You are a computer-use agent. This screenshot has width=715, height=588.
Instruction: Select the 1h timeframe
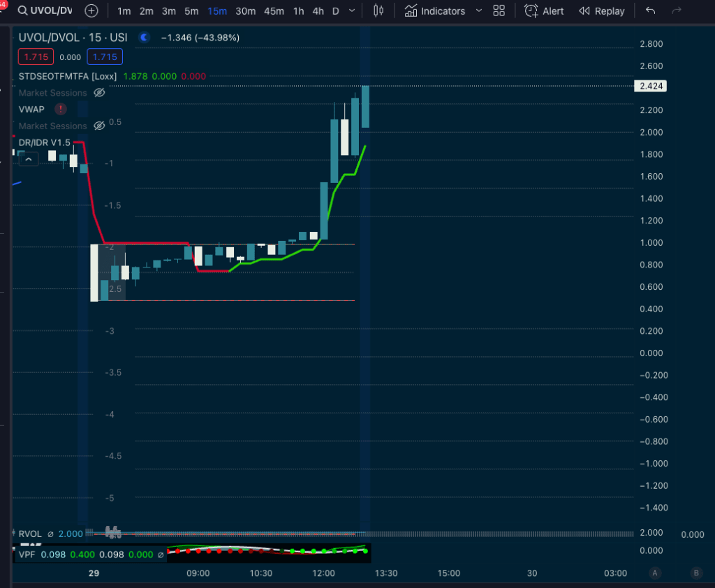pyautogui.click(x=298, y=11)
